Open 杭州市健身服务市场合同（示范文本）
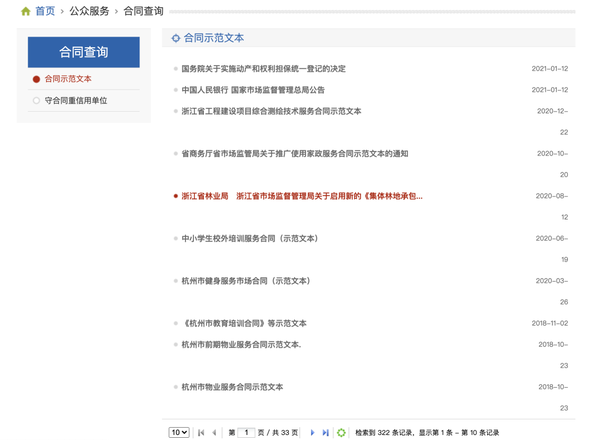Screen dimensions: 600x440 [246, 281]
